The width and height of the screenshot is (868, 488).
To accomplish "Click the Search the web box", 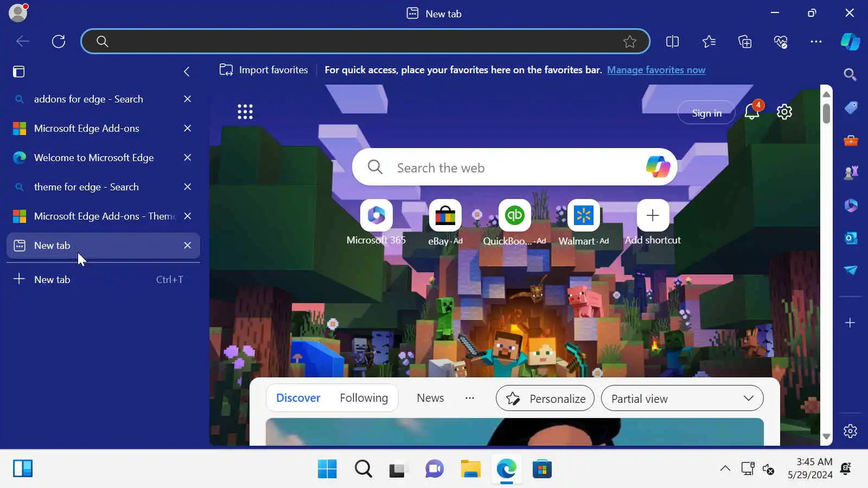I will point(514,167).
